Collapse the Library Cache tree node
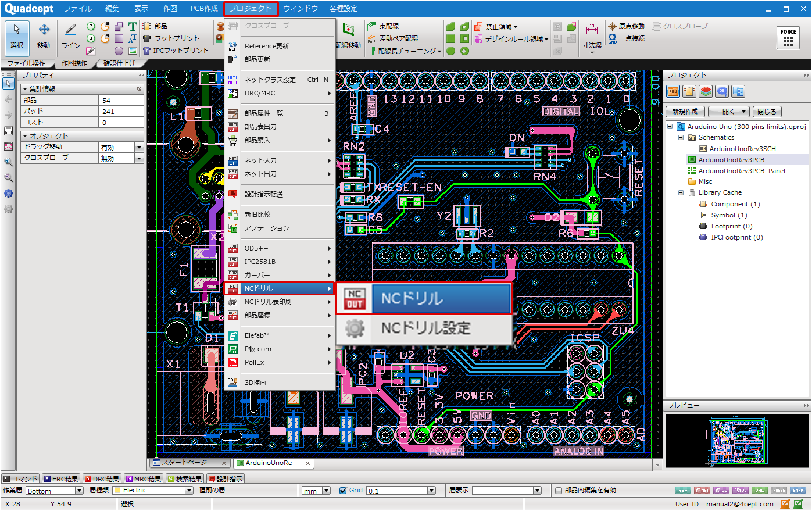Viewport: 812px width, 511px height. (681, 193)
